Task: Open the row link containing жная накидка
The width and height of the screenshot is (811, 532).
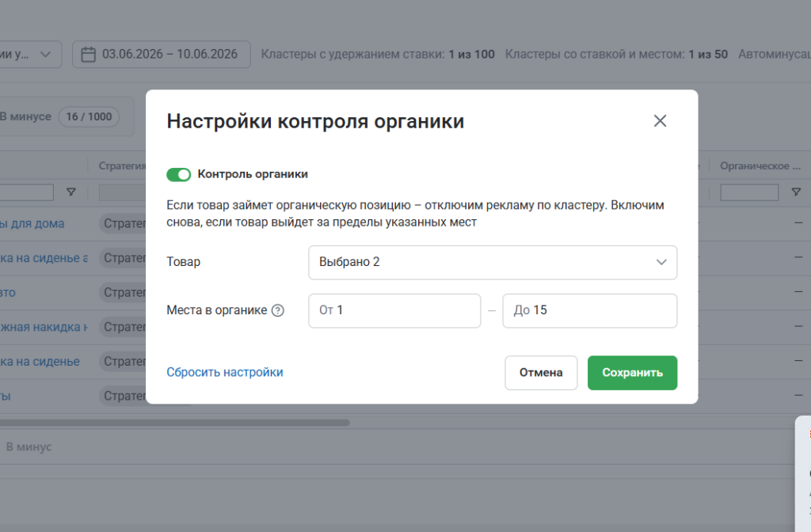Action: [x=44, y=327]
